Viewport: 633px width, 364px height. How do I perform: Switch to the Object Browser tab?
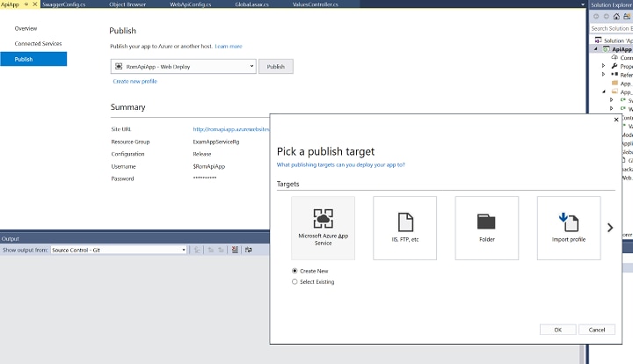(x=127, y=4)
